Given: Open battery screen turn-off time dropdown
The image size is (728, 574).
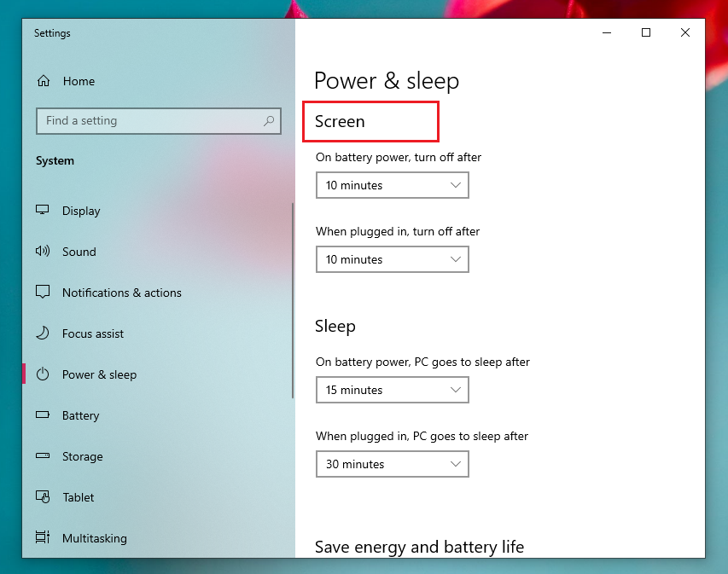Looking at the screenshot, I should [x=393, y=185].
